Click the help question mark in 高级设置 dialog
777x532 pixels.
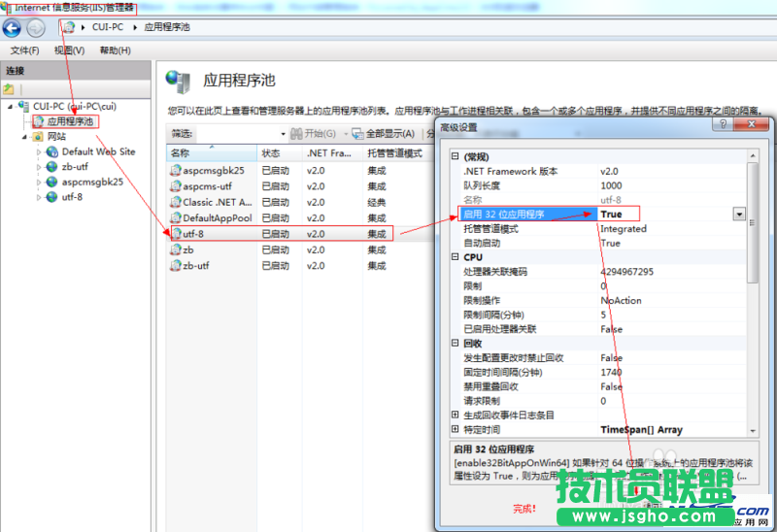723,124
